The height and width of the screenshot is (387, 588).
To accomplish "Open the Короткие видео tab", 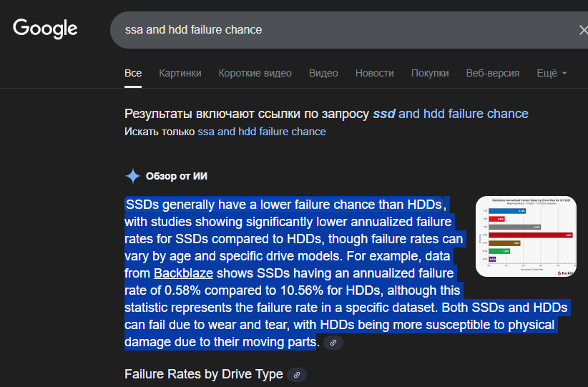I will click(255, 73).
